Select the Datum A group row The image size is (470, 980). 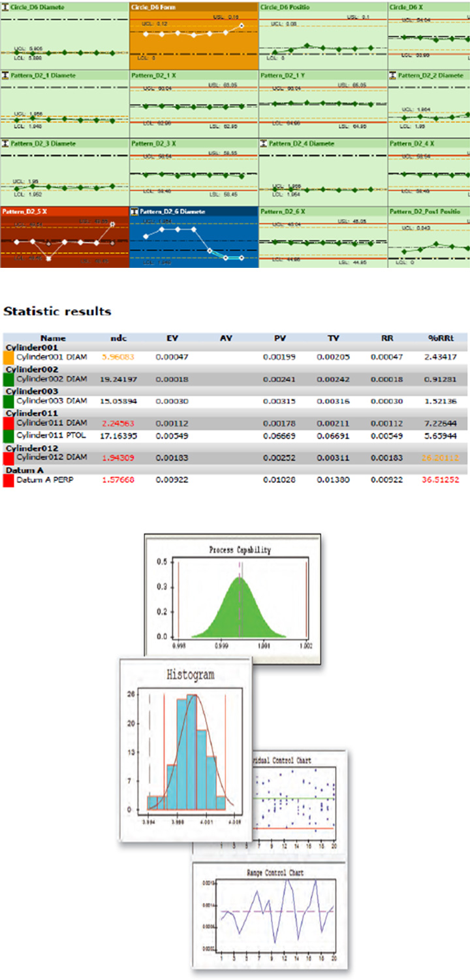click(x=235, y=470)
